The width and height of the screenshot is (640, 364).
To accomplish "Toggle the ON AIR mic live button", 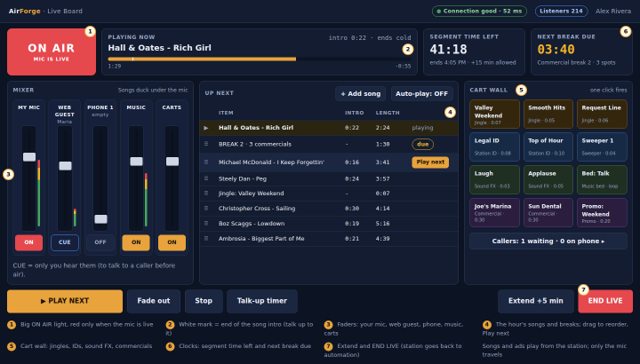I will coord(51,52).
